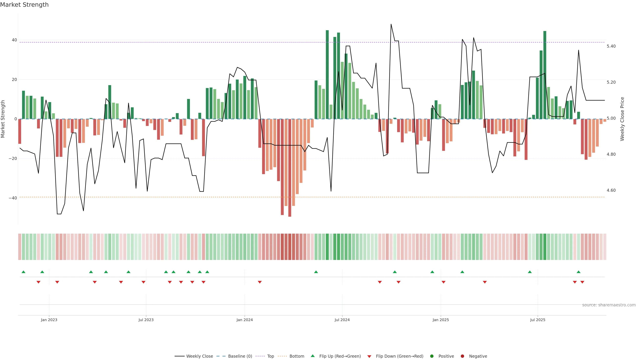
Task: Click the dark red Negative legend dot
Action: (x=462, y=356)
